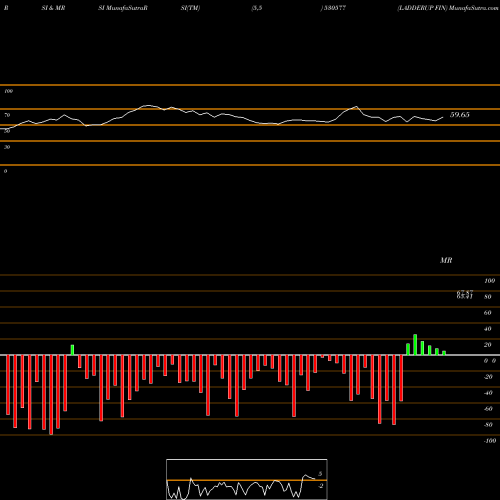Click the 'SI MunafaSutraR' header text
The width and height of the screenshot is (500, 500).
[x=123, y=8]
